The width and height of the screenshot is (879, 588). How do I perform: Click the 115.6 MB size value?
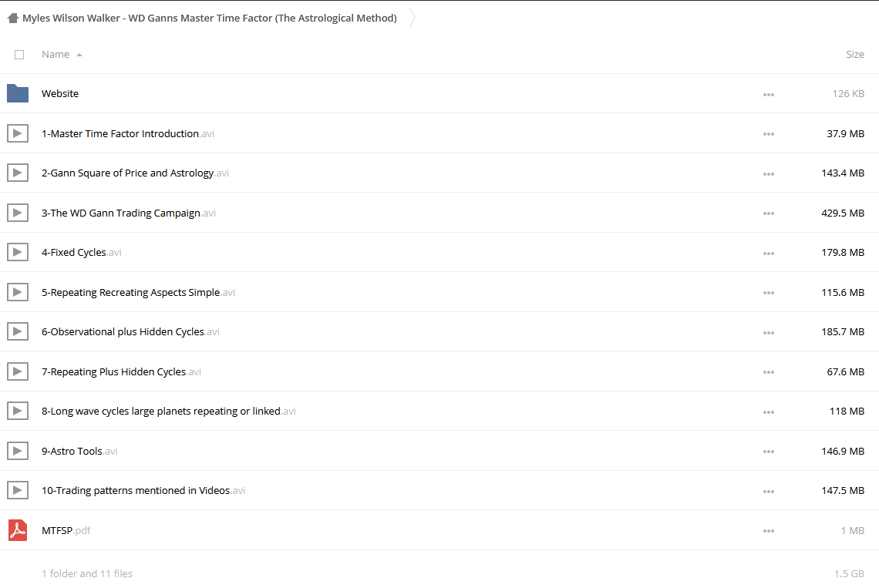tap(843, 292)
